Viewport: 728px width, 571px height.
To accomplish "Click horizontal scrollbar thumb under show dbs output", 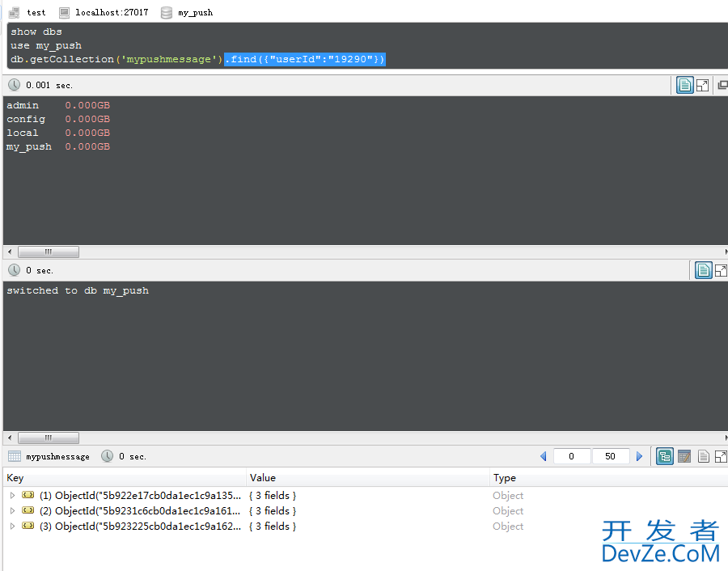I will (x=49, y=252).
